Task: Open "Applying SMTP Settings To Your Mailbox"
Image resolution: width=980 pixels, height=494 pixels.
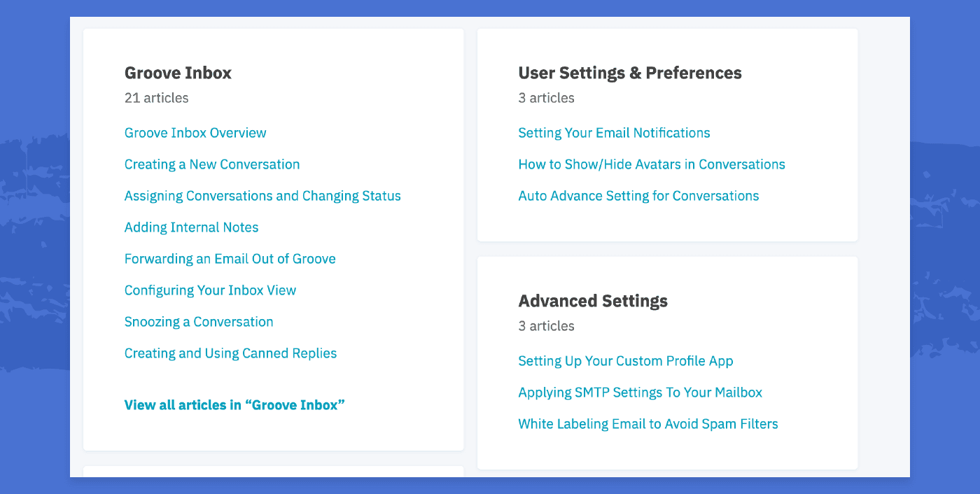Action: [640, 392]
